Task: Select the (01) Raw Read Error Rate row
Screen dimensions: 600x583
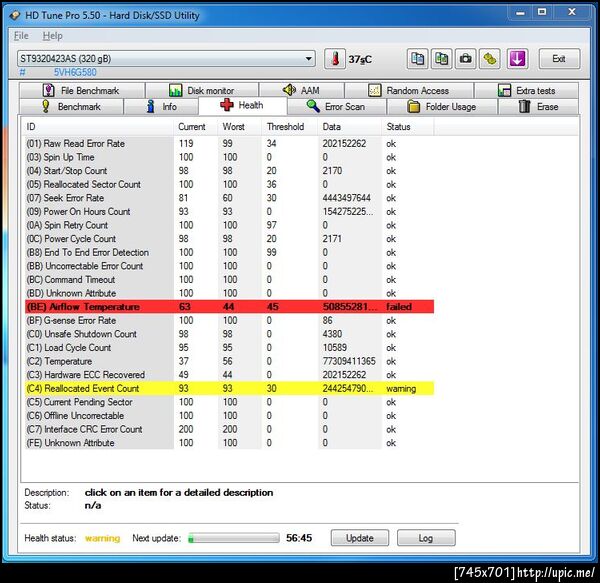Action: click(x=229, y=143)
